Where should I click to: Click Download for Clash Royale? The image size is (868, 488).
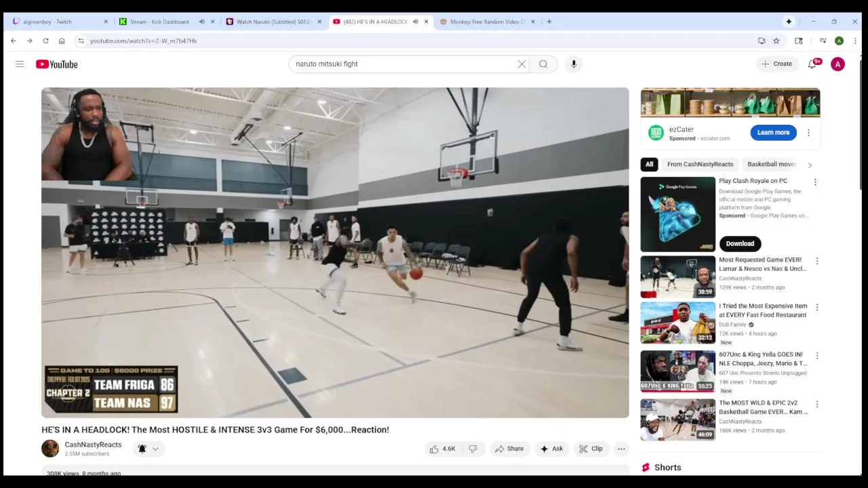[740, 243]
